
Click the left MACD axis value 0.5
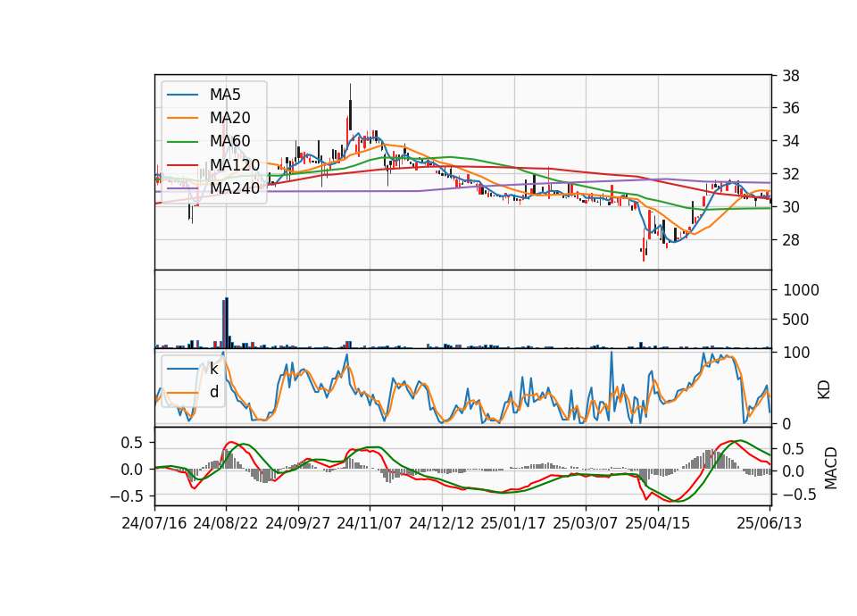131,443
